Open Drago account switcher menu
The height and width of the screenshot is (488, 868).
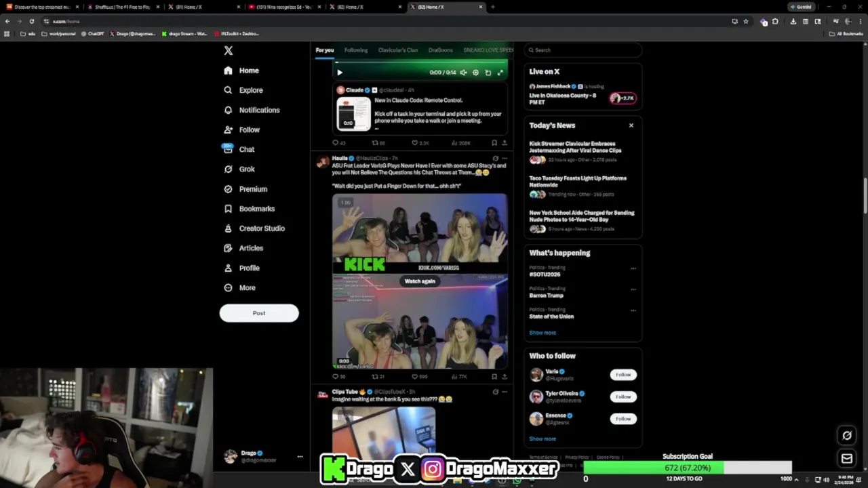pos(263,456)
